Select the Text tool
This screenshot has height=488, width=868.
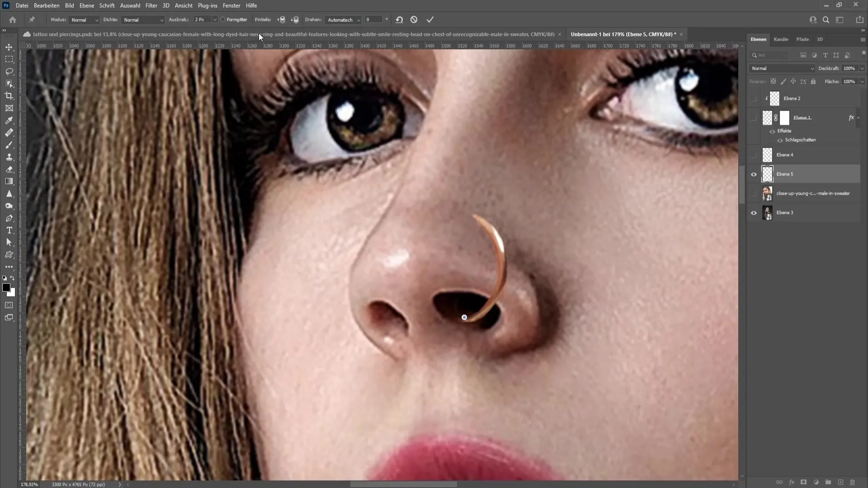pyautogui.click(x=9, y=230)
